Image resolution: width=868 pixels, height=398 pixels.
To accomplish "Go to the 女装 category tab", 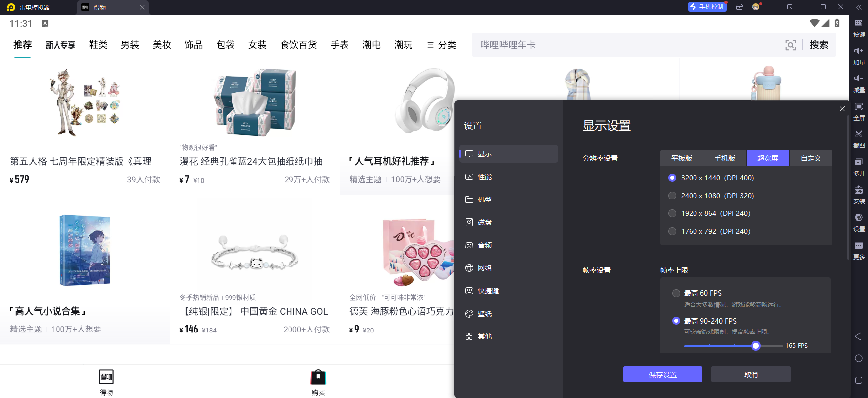I will [x=257, y=45].
